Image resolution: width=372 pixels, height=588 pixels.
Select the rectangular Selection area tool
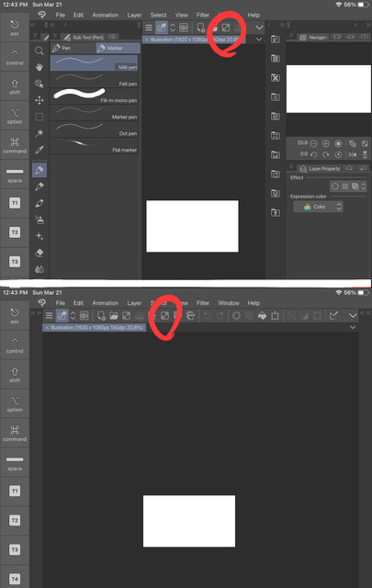39,117
